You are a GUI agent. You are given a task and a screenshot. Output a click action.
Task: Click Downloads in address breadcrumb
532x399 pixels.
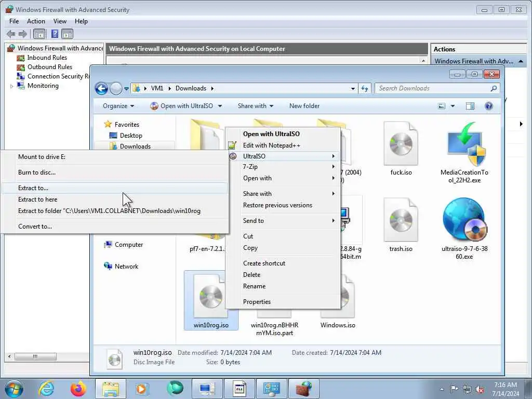[x=191, y=88]
